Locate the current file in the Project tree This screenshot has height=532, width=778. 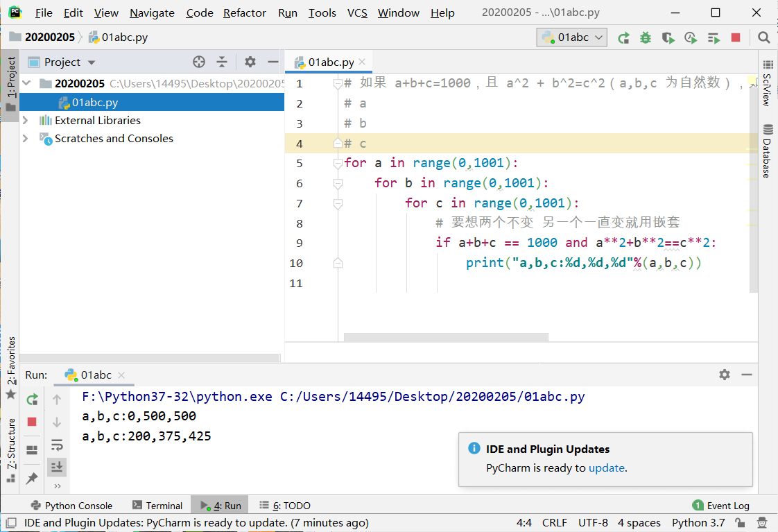199,62
